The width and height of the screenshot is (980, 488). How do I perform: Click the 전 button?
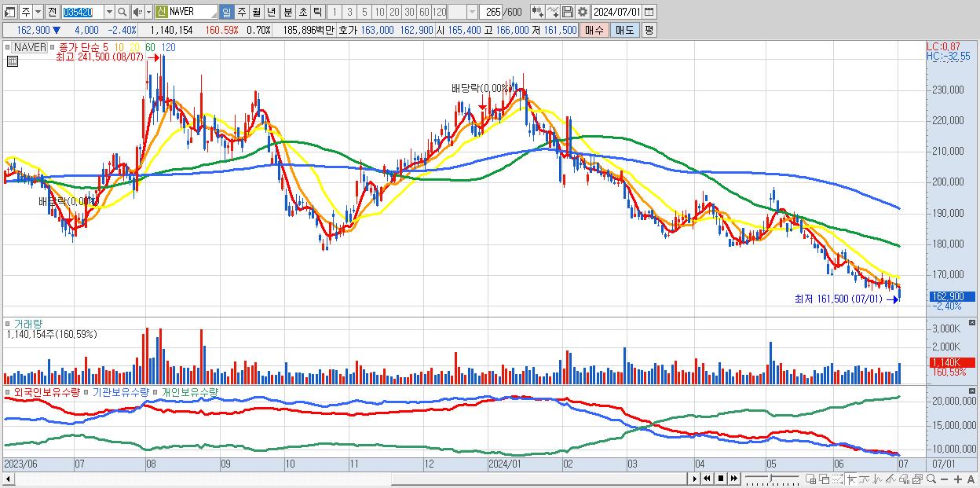coord(52,12)
